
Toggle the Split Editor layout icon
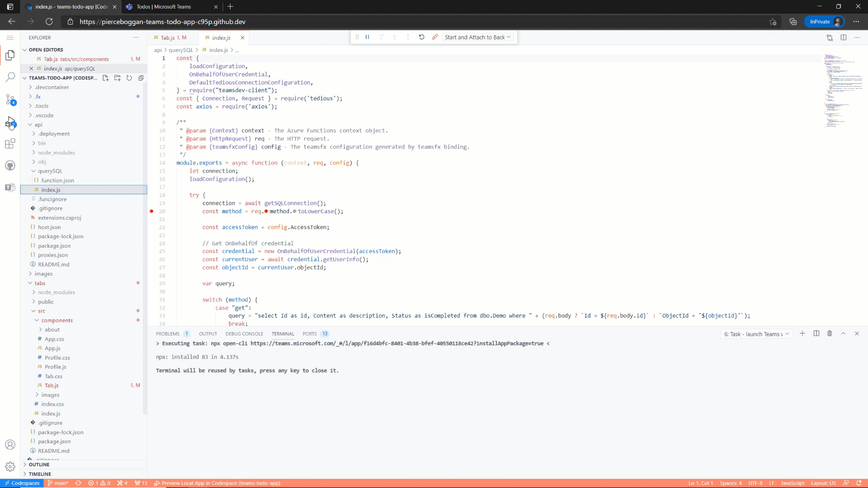pos(844,38)
